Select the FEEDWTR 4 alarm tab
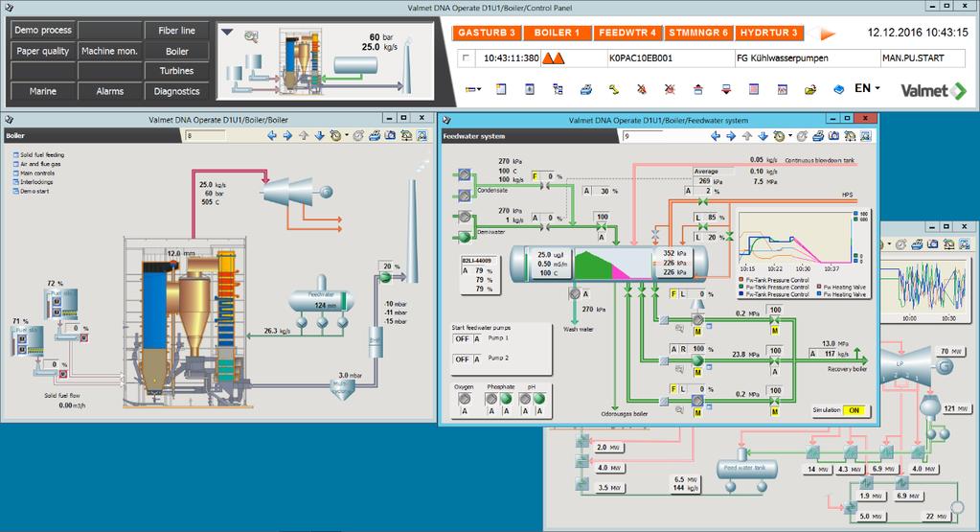 click(627, 33)
